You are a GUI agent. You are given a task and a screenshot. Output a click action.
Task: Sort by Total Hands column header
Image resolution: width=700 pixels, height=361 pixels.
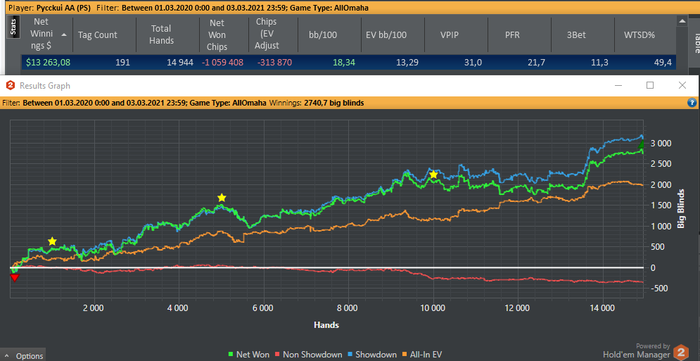coord(167,34)
